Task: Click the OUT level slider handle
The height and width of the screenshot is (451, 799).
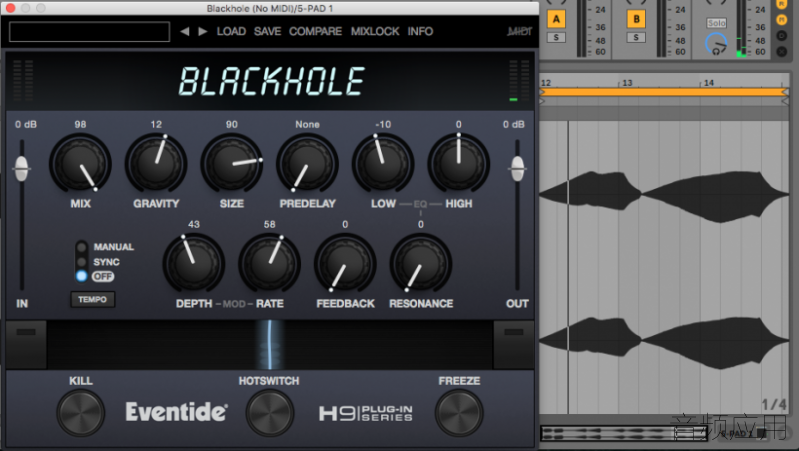Action: click(x=517, y=168)
